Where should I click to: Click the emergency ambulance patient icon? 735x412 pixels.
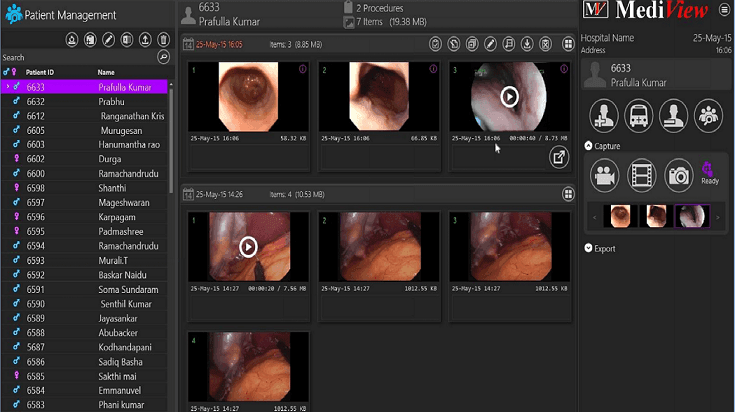638,116
